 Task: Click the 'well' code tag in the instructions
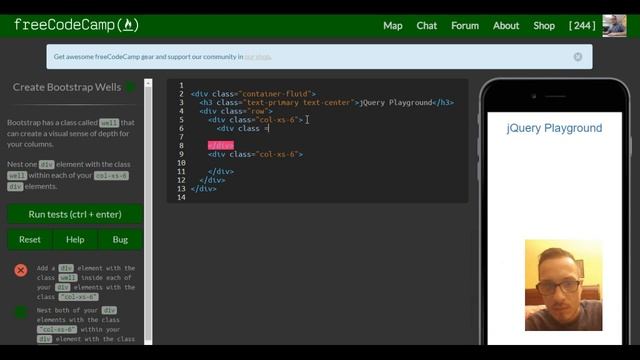click(109, 123)
